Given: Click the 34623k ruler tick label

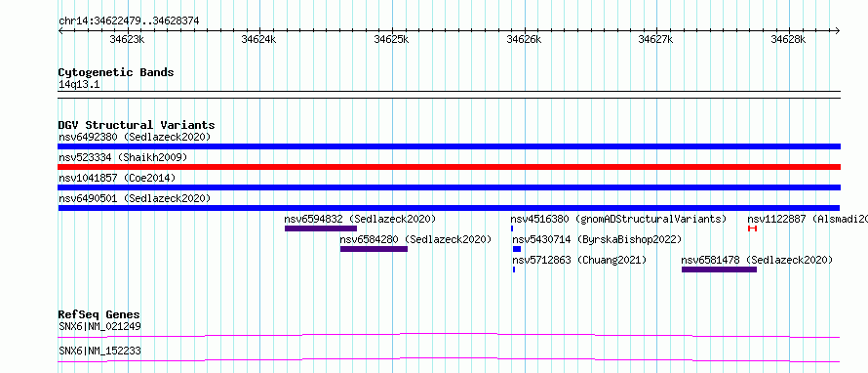Looking at the screenshot, I should tap(128, 39).
